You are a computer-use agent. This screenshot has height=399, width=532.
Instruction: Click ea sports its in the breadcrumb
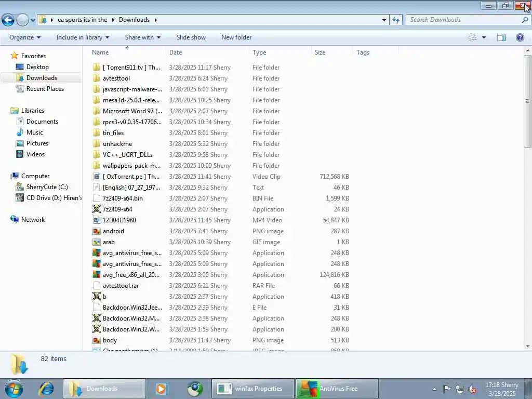pos(83,20)
